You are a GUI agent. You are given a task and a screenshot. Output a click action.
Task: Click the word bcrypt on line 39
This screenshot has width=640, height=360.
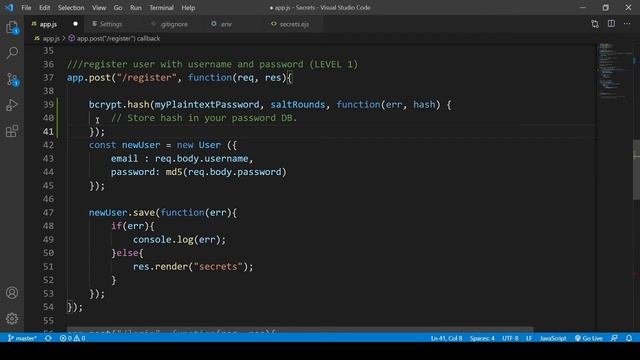pos(105,104)
